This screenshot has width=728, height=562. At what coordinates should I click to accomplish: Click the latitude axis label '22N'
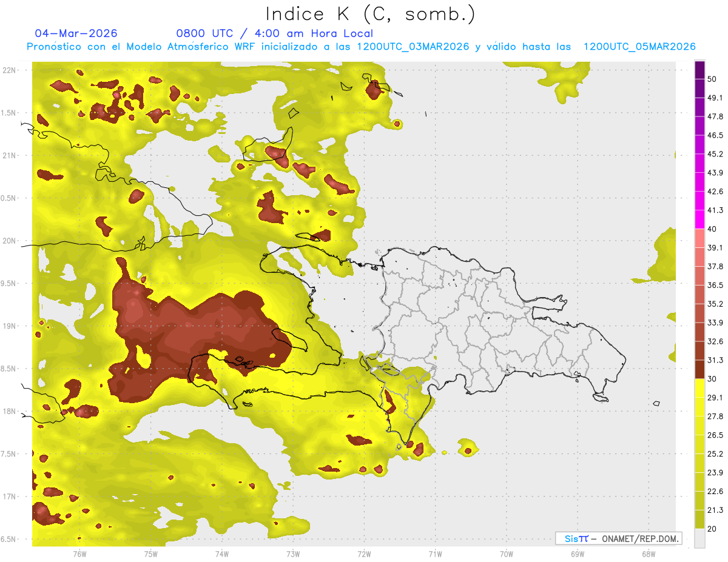pyautogui.click(x=10, y=70)
